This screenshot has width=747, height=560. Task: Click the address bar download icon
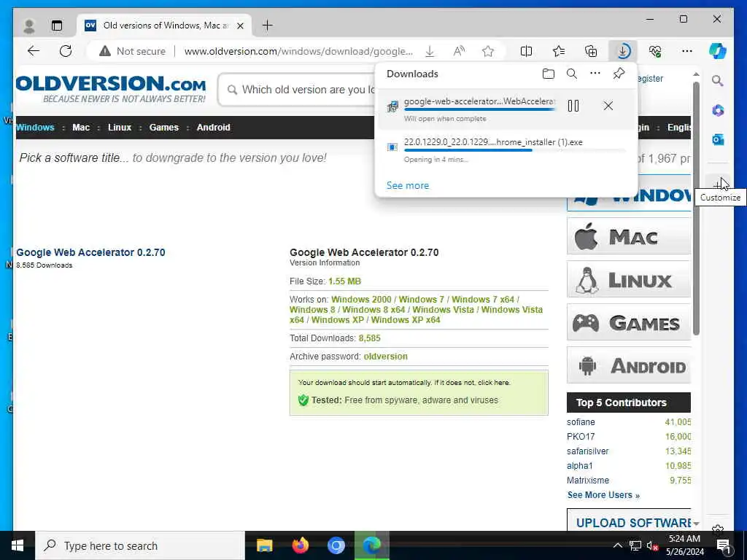(x=430, y=51)
